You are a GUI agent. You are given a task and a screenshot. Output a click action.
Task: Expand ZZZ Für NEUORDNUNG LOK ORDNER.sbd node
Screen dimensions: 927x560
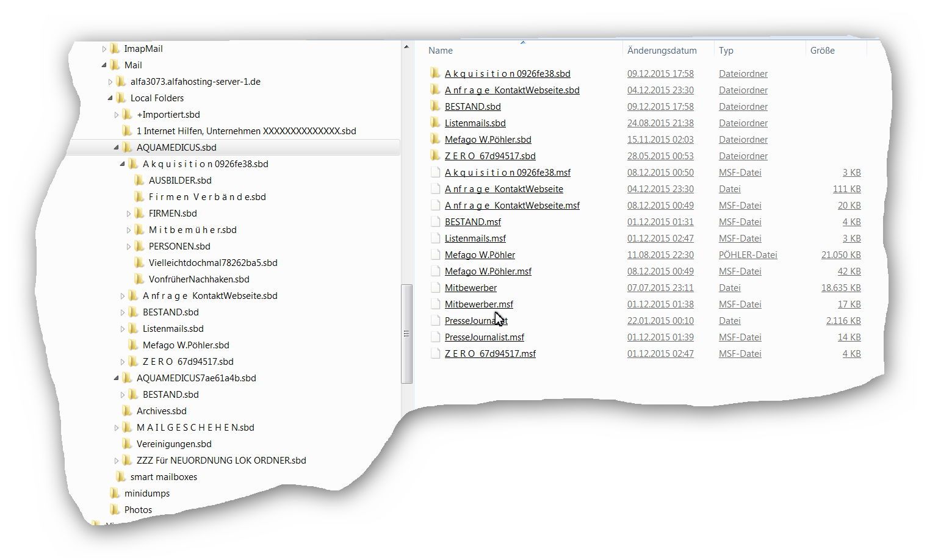[x=116, y=461]
